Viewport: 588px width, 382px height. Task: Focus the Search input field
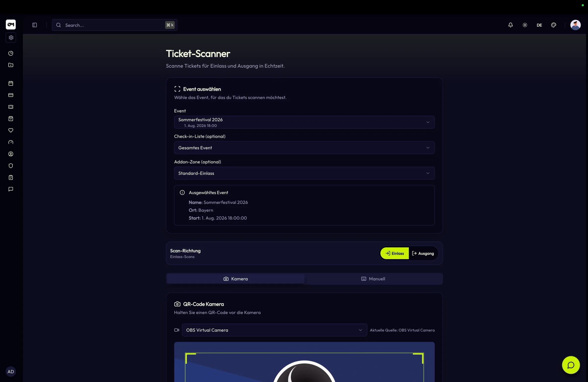click(x=114, y=25)
